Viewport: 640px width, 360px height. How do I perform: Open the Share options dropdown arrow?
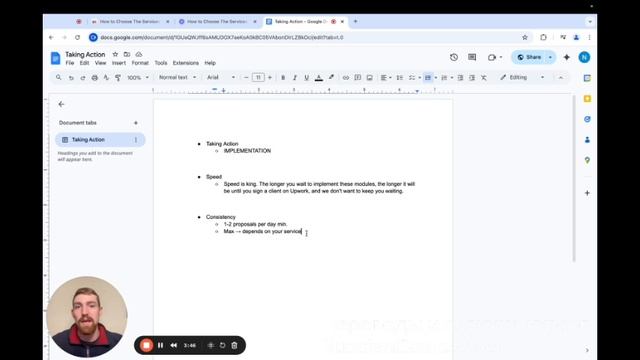(x=551, y=58)
